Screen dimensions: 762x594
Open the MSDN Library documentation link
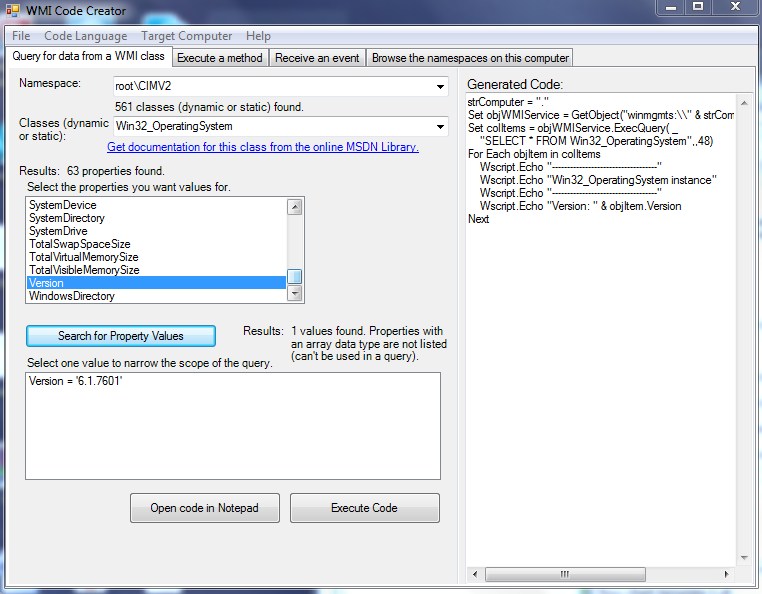[263, 147]
